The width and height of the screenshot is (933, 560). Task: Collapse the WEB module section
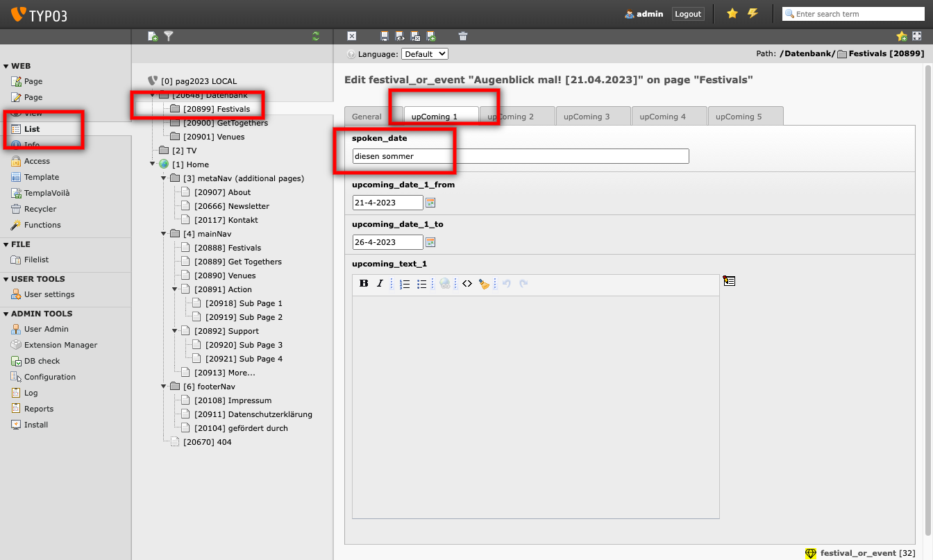click(6, 67)
